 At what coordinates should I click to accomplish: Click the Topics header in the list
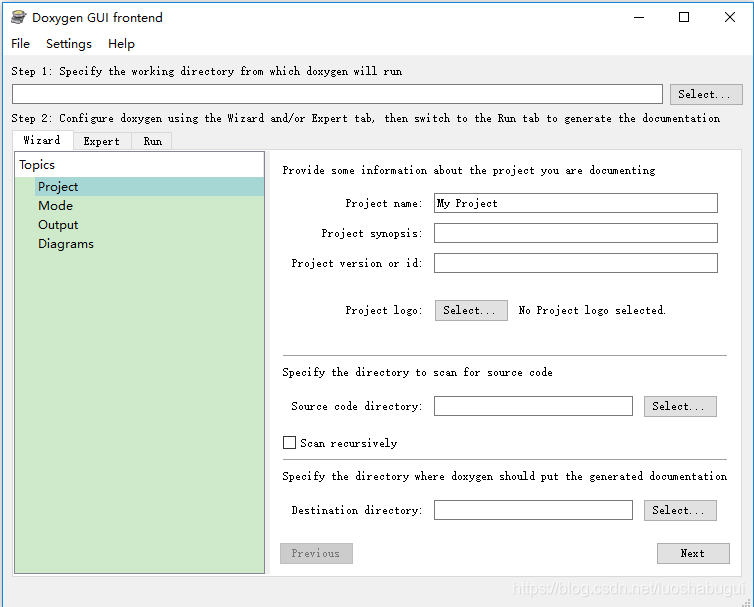point(139,165)
